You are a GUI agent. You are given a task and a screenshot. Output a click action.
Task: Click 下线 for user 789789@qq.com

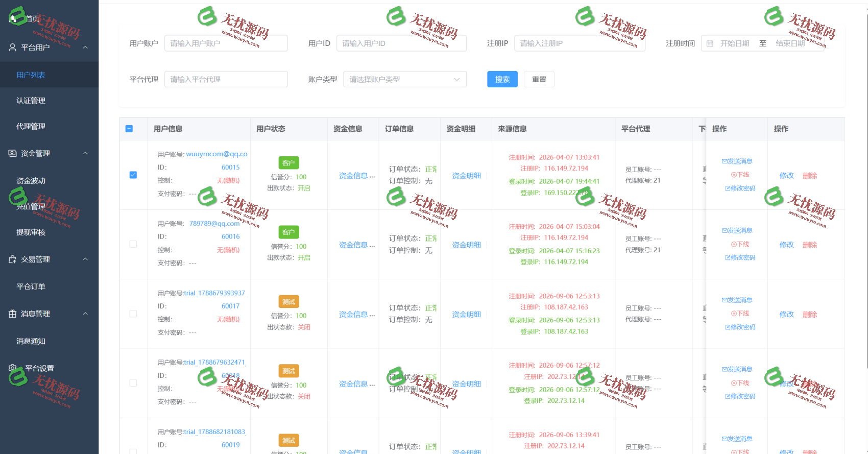tap(740, 244)
